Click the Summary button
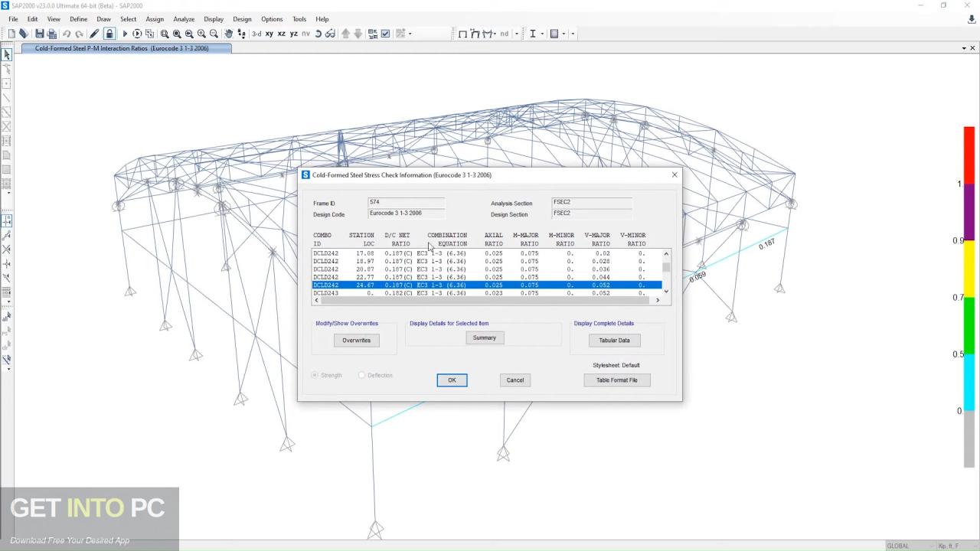The image size is (980, 551). pyautogui.click(x=485, y=337)
